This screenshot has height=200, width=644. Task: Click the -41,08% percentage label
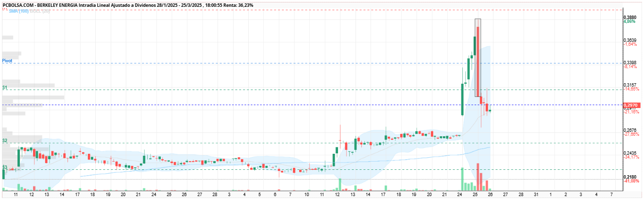coord(631,182)
